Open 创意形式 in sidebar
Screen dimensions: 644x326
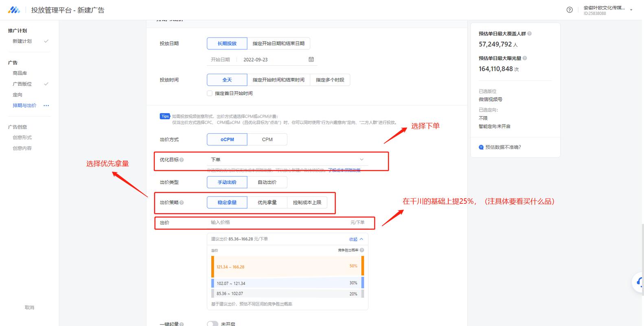[22, 137]
